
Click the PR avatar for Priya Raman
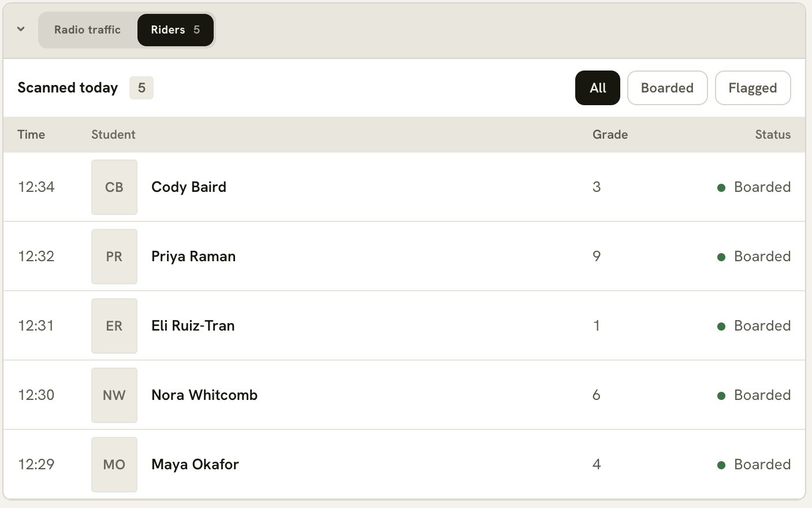[x=114, y=257]
